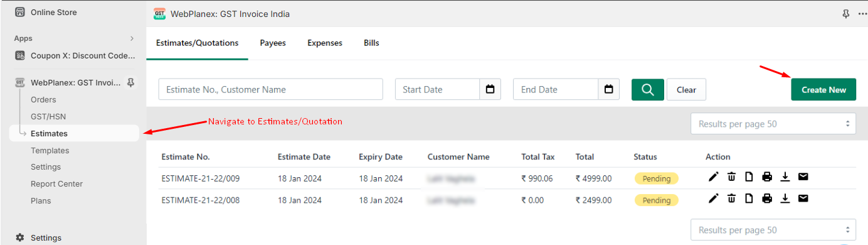The width and height of the screenshot is (868, 245).
Task: Switch to the Expenses tab
Action: [x=325, y=43]
